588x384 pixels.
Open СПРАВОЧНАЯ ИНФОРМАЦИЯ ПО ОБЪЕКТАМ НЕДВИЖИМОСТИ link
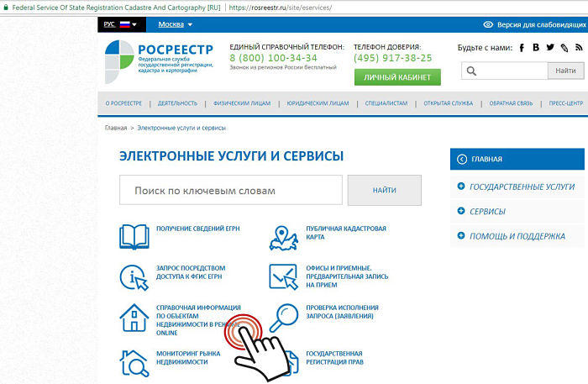click(198, 320)
